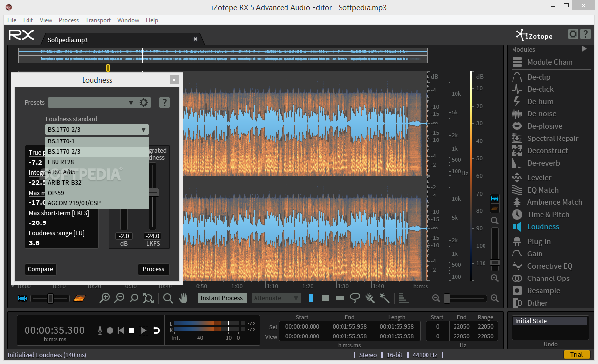Image resolution: width=598 pixels, height=364 pixels.
Task: Toggle the Frequency selection tool
Action: point(340,298)
